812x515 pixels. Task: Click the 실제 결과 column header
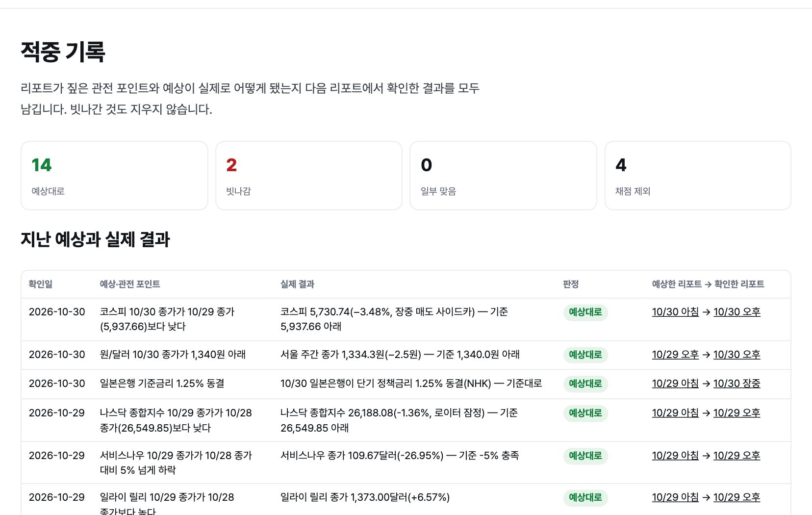[x=297, y=284]
